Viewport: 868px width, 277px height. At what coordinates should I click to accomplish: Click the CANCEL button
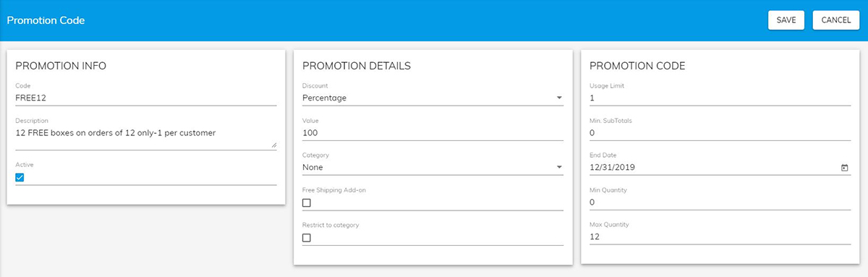click(x=836, y=20)
